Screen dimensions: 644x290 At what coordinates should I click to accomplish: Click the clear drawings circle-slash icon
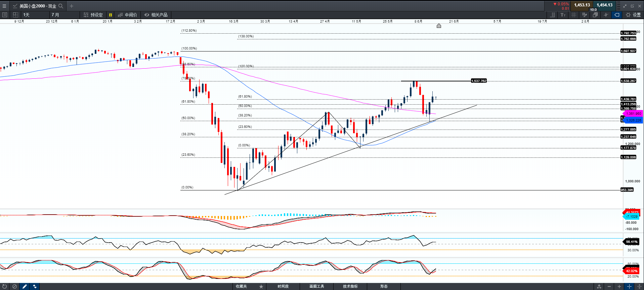pos(14,287)
